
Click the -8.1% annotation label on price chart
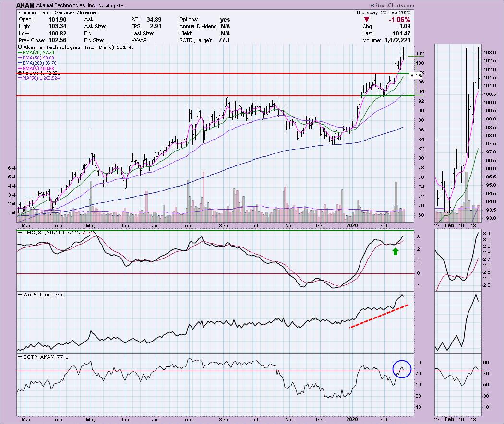pyautogui.click(x=416, y=76)
